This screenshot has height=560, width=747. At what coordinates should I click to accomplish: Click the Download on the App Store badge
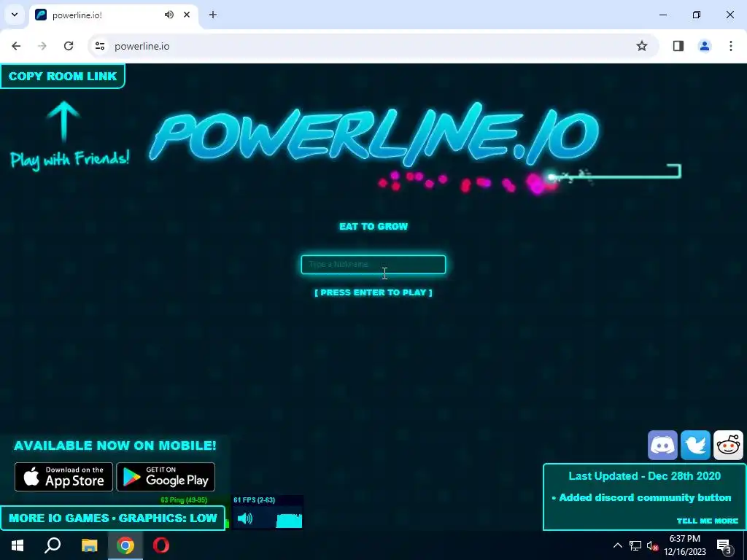pyautogui.click(x=64, y=477)
